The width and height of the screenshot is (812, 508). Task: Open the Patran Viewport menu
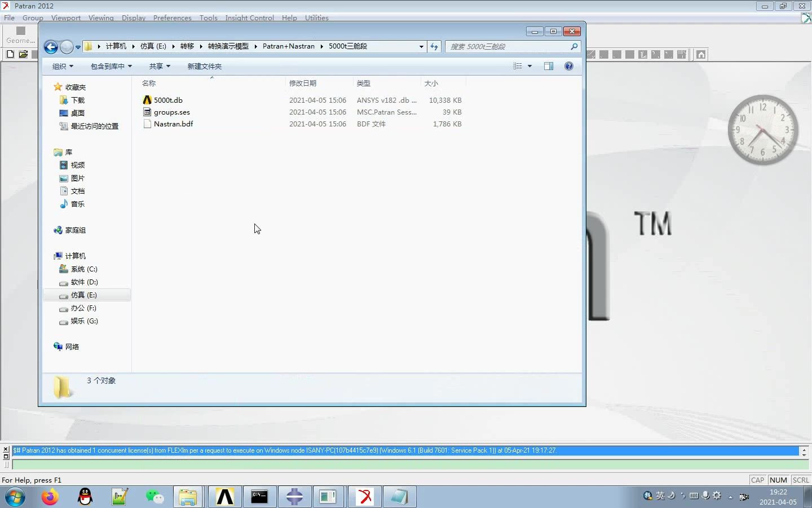tap(66, 17)
